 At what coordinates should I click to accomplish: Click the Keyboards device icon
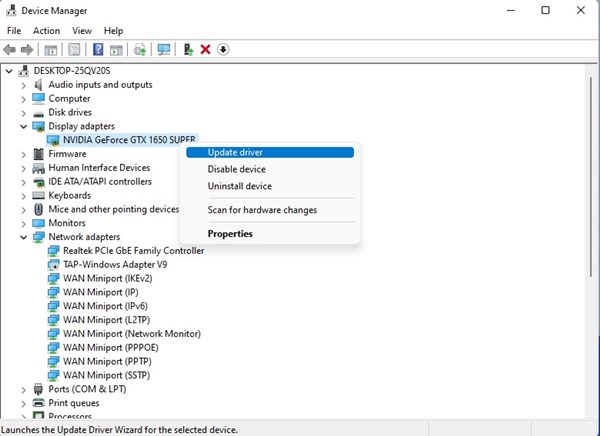coord(38,195)
